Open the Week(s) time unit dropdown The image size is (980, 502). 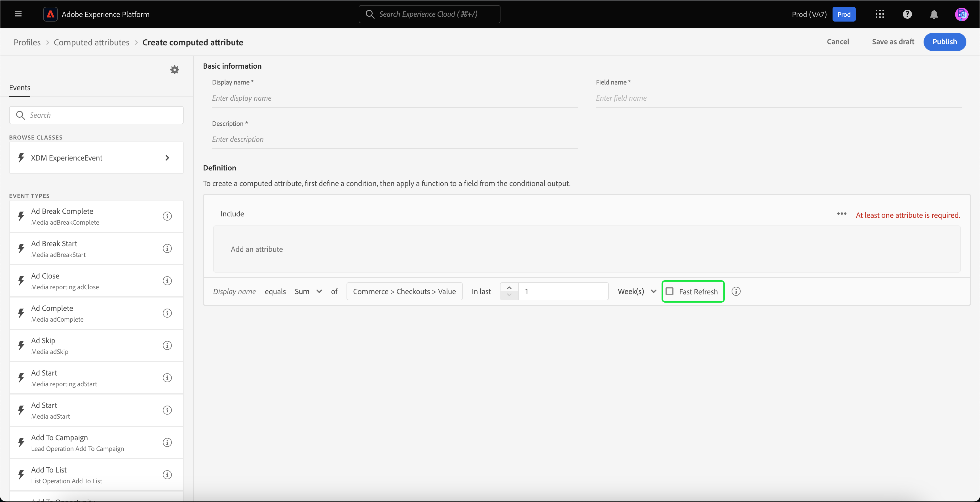pyautogui.click(x=637, y=292)
